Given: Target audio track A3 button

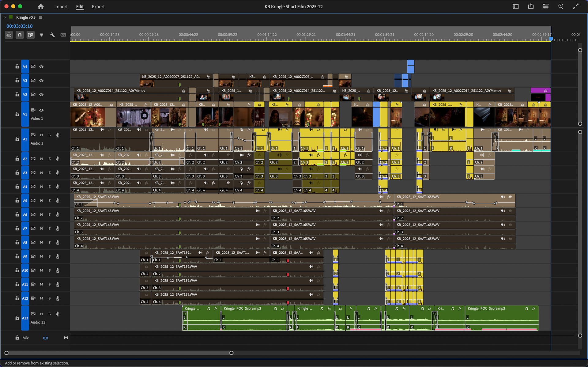Looking at the screenshot, I should pos(25,173).
